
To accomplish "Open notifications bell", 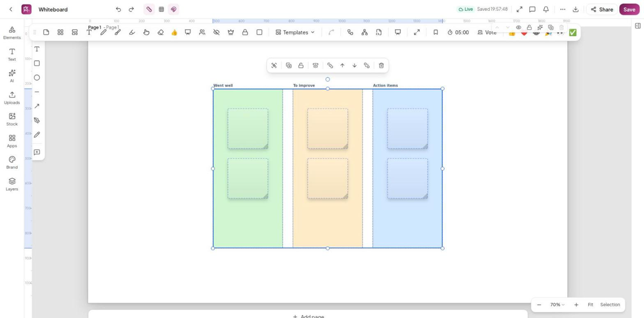I will pyautogui.click(x=546, y=9).
